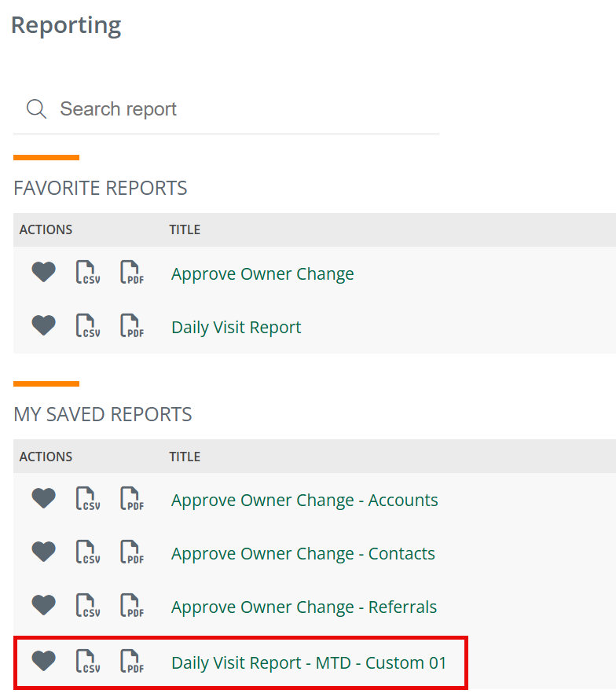The width and height of the screenshot is (616, 697).
Task: Focus the Search report field
Action: (x=226, y=109)
